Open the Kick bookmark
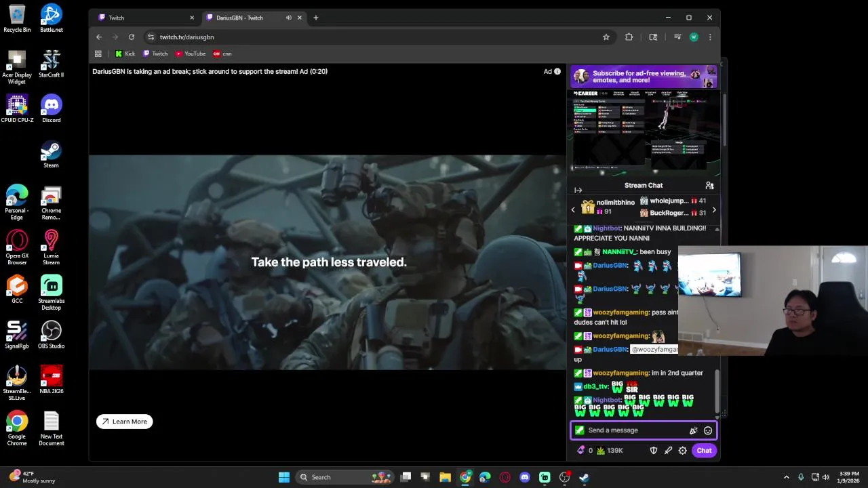 point(125,54)
